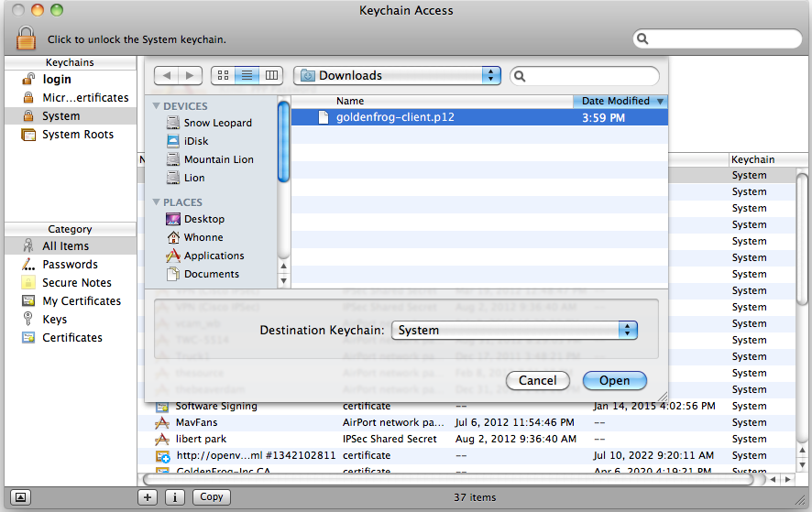The image size is (812, 512).
Task: Show the Certificates category
Action: pyautogui.click(x=71, y=338)
